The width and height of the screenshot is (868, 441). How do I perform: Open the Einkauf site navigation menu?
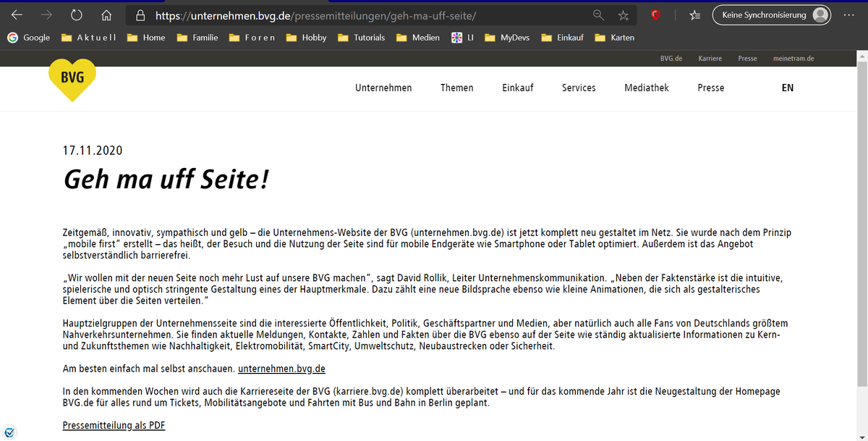coord(518,88)
